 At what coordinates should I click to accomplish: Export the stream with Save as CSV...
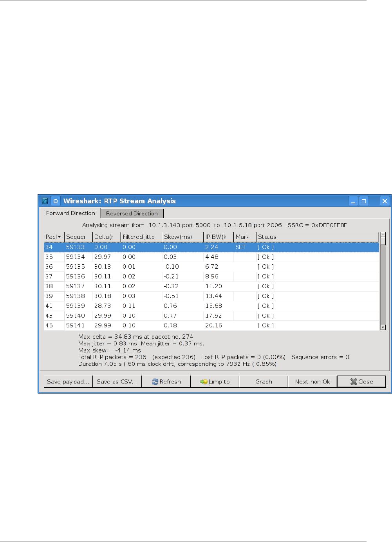pos(117,381)
